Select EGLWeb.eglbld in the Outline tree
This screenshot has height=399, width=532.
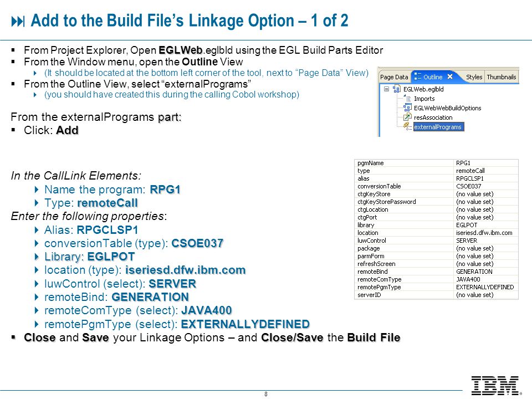[423, 89]
